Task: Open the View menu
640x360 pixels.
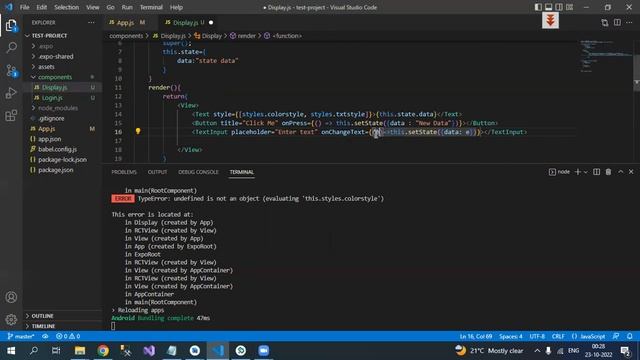Action: click(93, 7)
